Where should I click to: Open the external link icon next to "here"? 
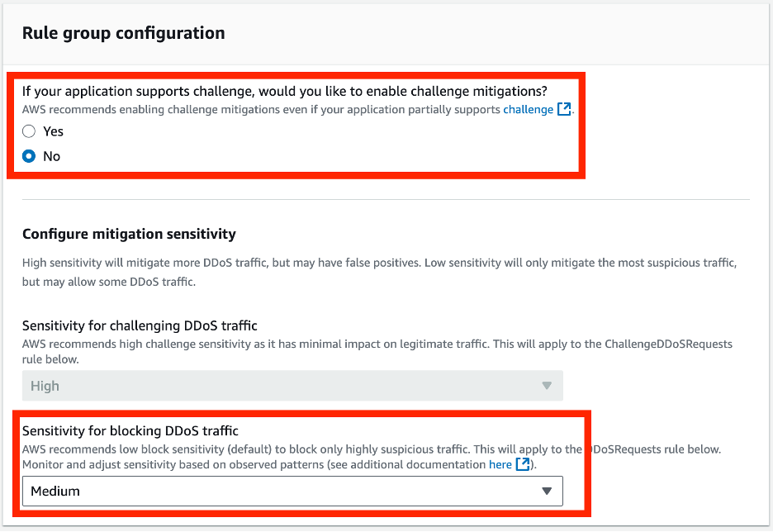pyautogui.click(x=524, y=464)
